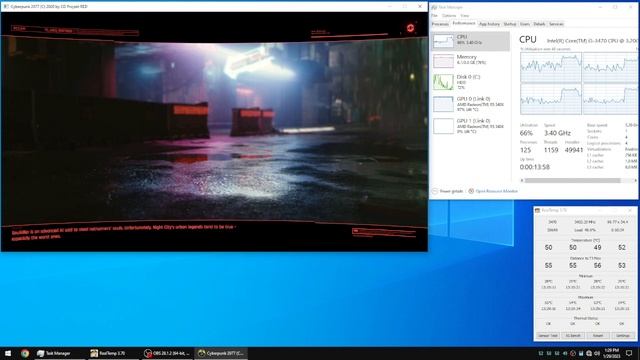Click the scrollbar right arrow in Task Manager

635,180
